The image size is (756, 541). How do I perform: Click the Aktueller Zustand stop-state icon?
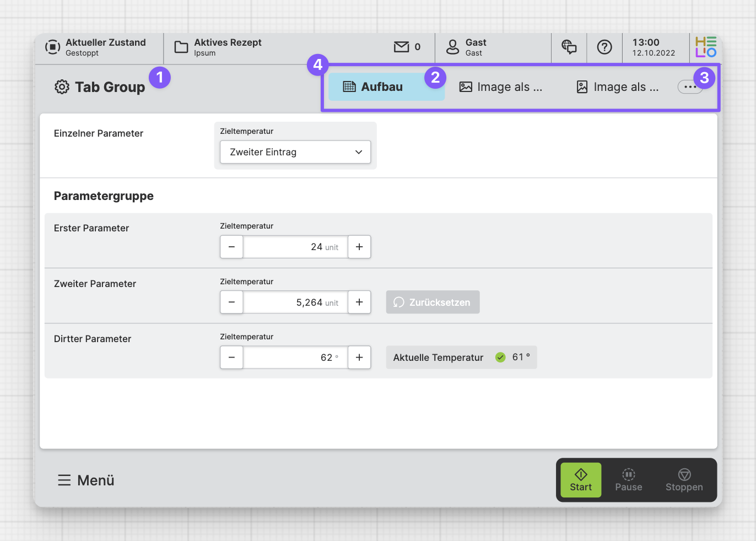click(x=52, y=47)
